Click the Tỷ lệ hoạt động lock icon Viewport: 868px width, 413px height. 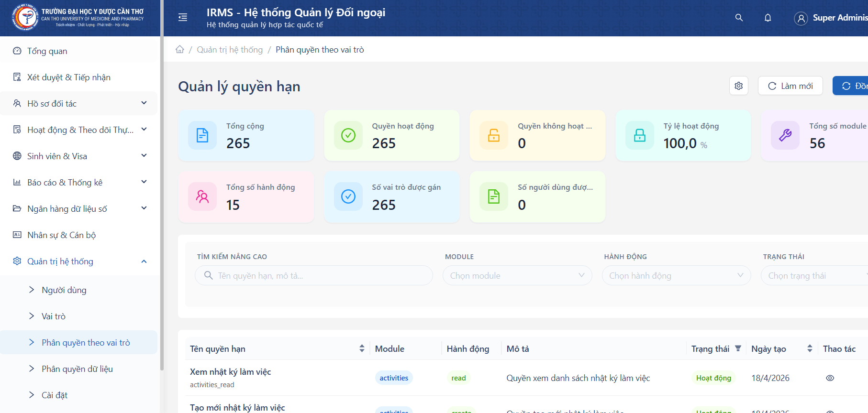coord(640,135)
